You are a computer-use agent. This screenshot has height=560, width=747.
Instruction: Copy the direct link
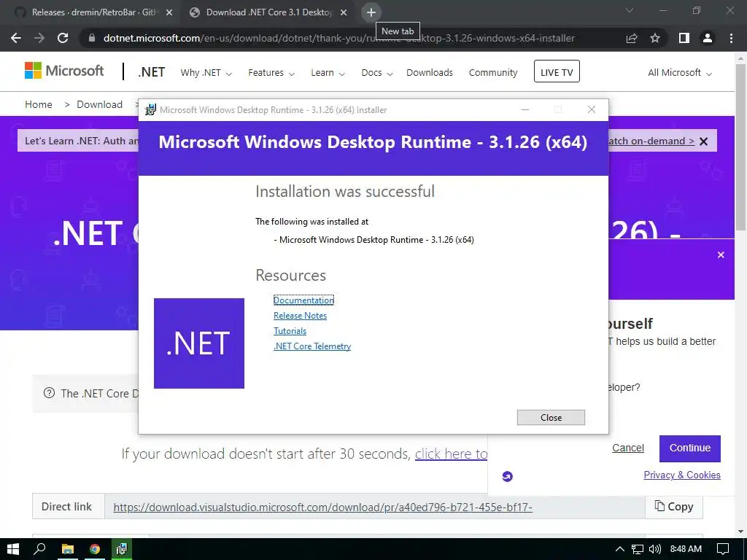673,506
